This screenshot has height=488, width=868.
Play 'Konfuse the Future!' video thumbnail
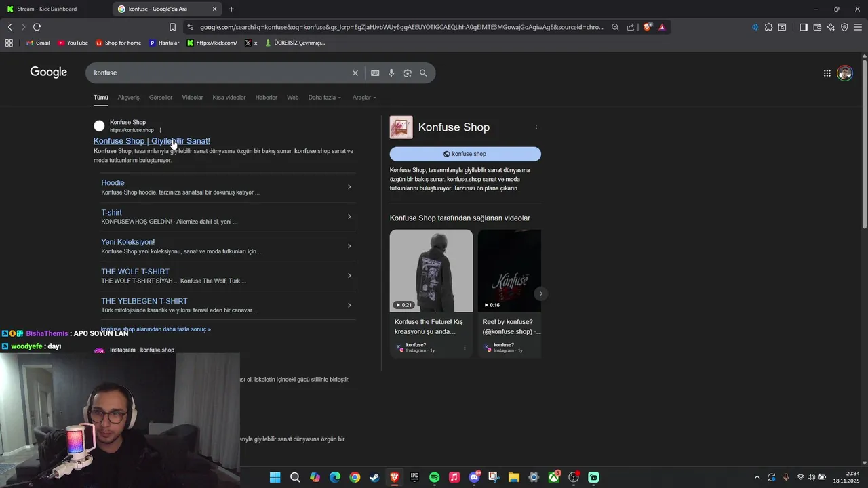point(431,271)
